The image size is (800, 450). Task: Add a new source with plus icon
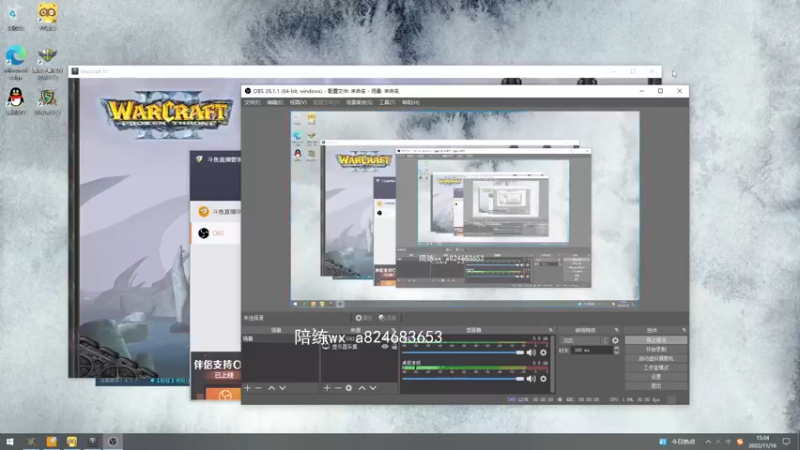(x=327, y=388)
